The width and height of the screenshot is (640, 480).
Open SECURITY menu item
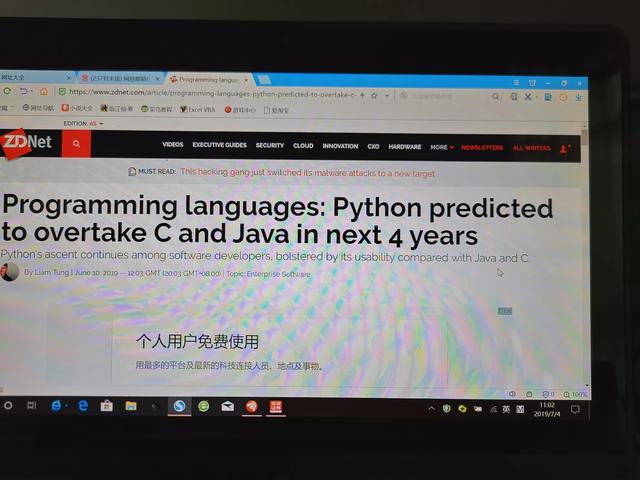pos(270,145)
